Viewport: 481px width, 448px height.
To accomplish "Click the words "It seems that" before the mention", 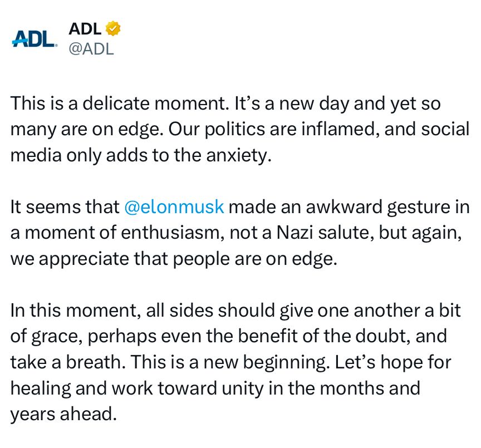I will 65,206.
